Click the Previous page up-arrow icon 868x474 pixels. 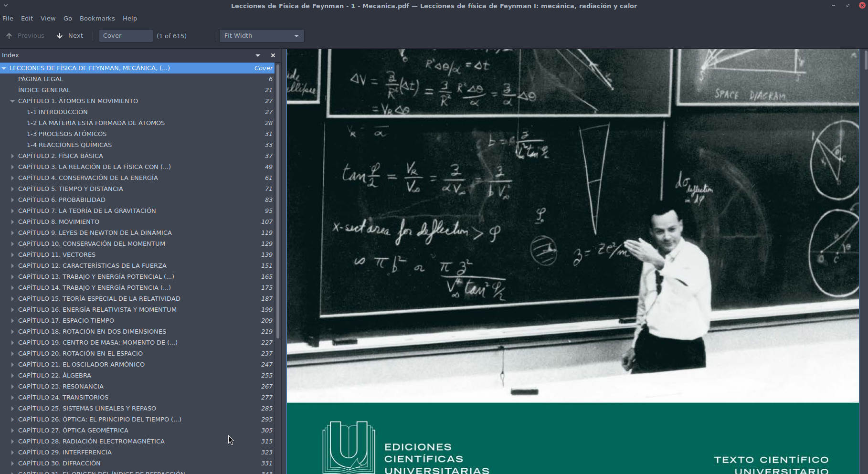coord(9,36)
